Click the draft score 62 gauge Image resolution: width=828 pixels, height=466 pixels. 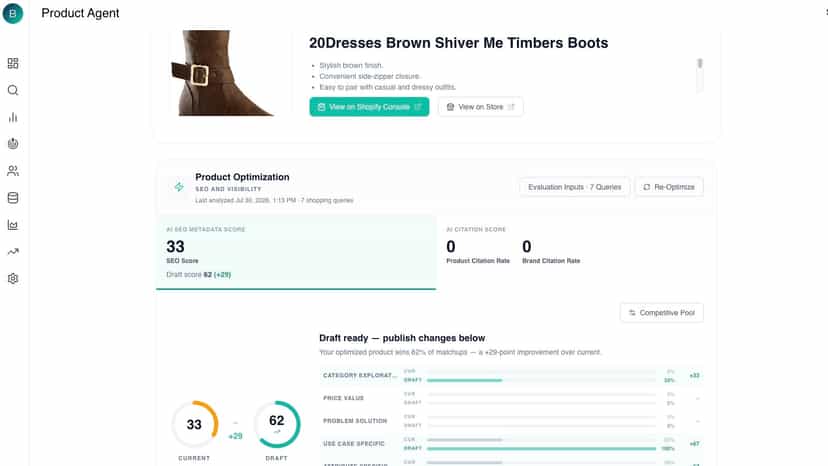point(277,424)
